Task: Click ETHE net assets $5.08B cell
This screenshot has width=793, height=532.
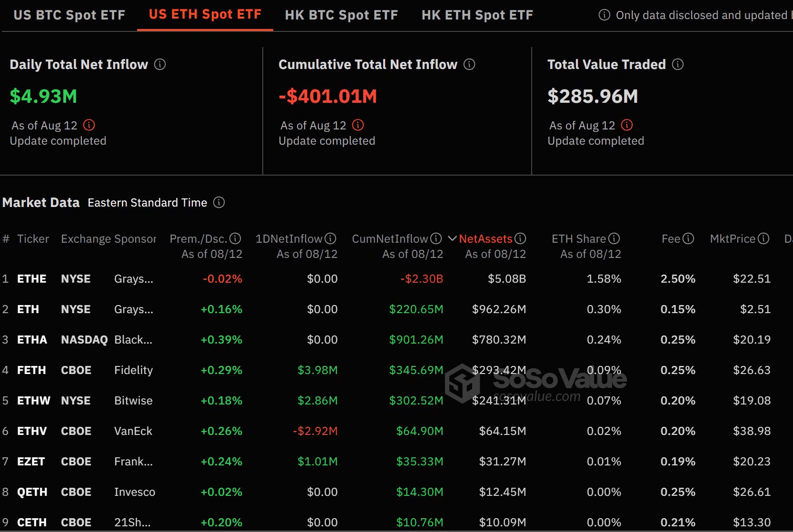Action: [507, 279]
